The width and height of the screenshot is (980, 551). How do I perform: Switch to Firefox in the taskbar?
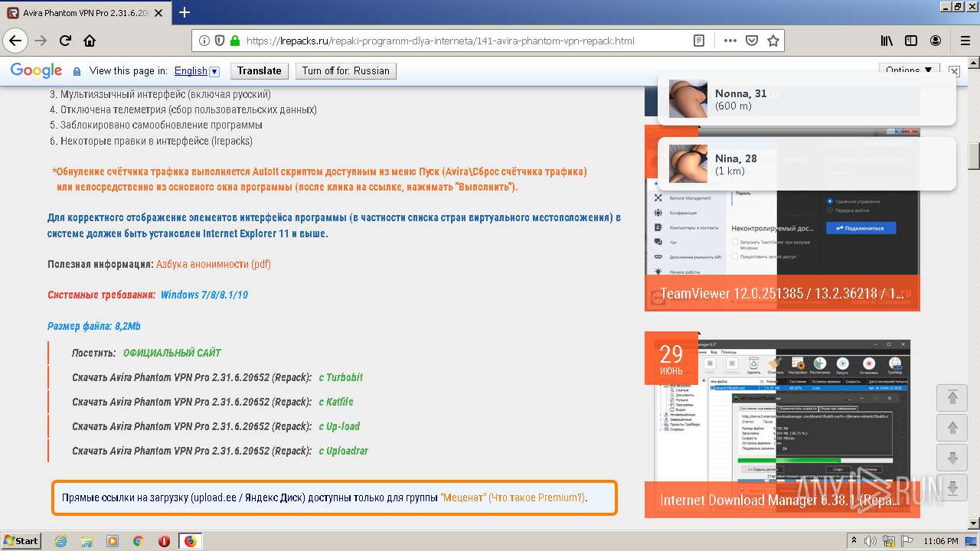tap(190, 541)
